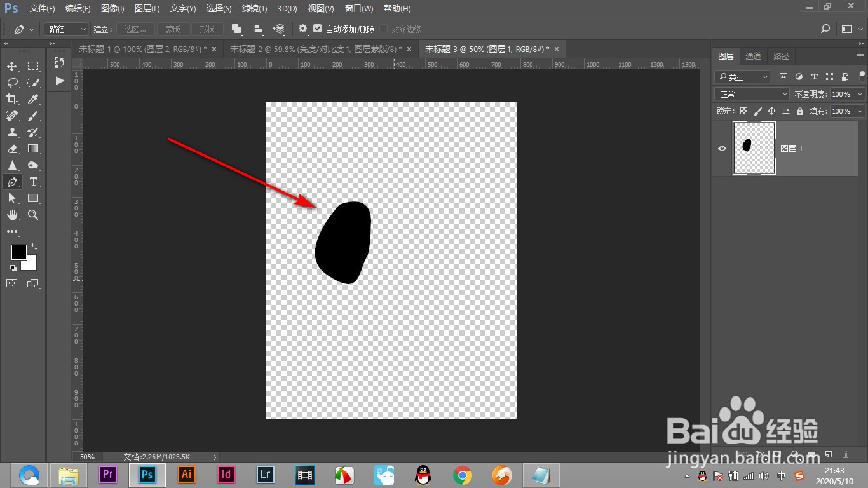Select the Hand tool

coord(11,215)
